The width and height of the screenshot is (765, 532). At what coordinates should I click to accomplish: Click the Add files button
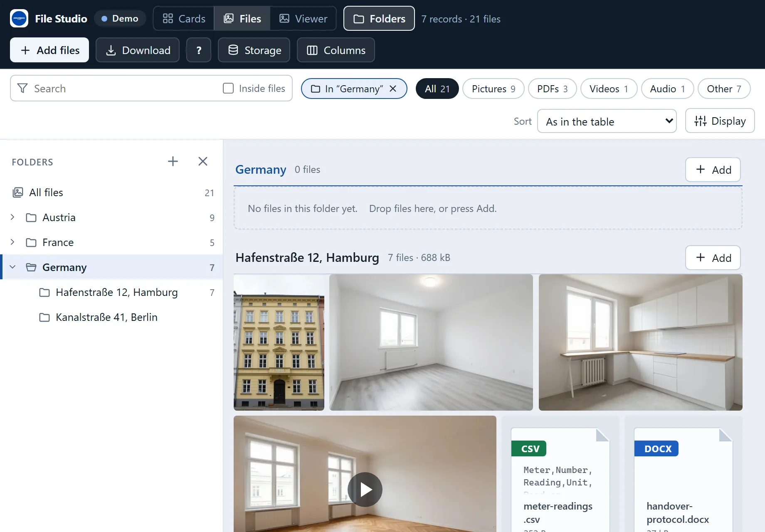49,50
